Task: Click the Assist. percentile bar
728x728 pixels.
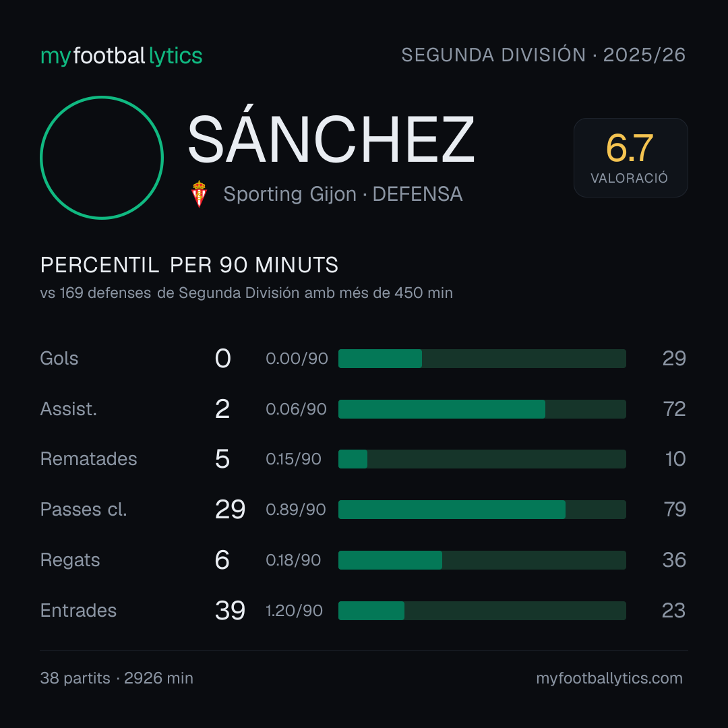Action: (482, 409)
